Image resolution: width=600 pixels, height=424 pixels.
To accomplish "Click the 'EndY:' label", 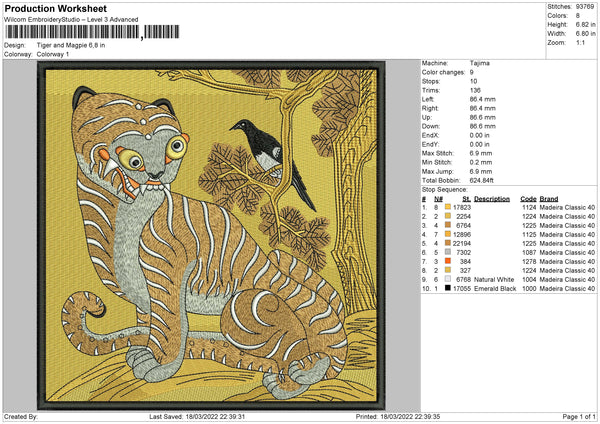I will pyautogui.click(x=430, y=144).
